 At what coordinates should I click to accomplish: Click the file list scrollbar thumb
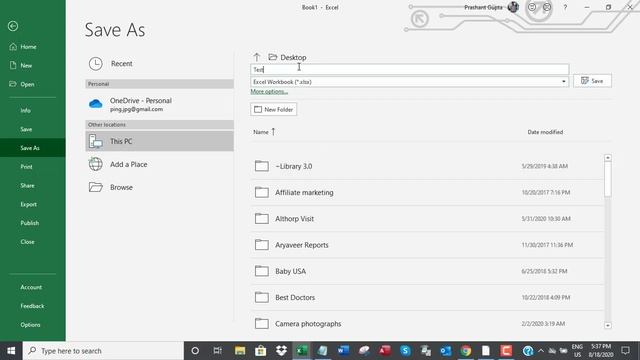coord(608,179)
